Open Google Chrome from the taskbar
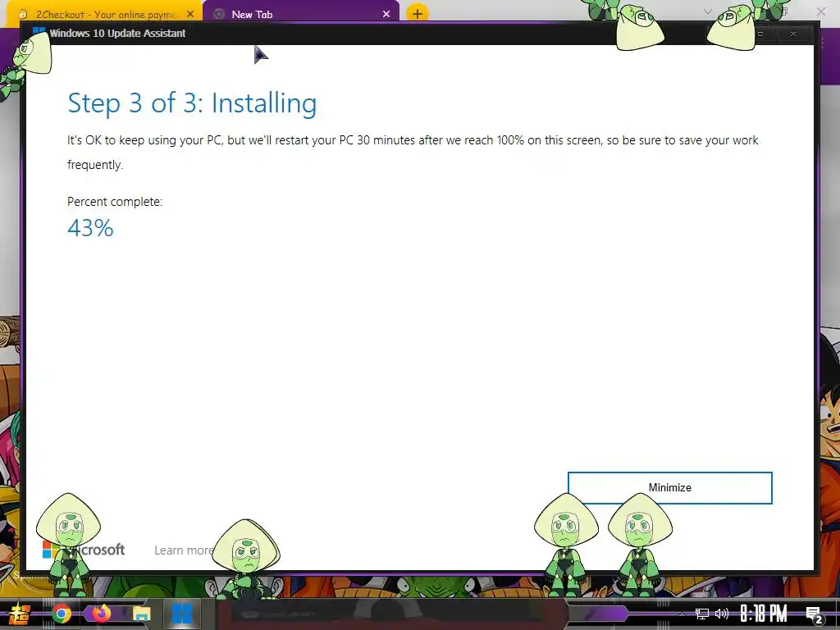Image resolution: width=840 pixels, height=630 pixels. [62, 614]
